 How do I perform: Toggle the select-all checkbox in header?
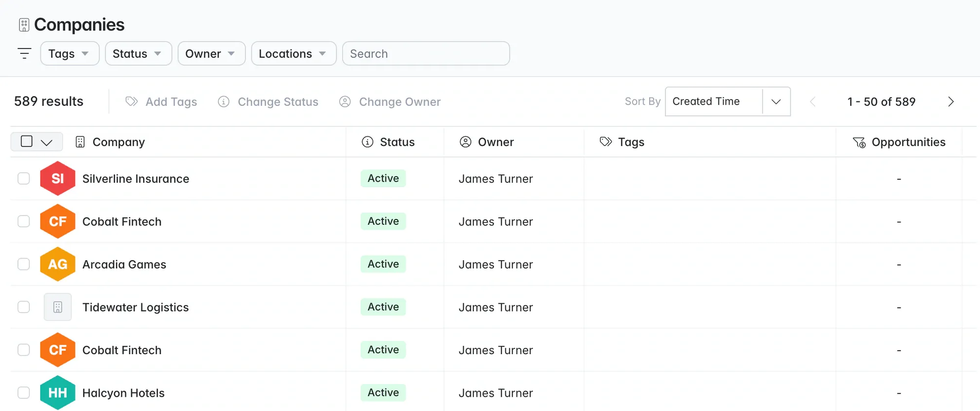point(27,142)
